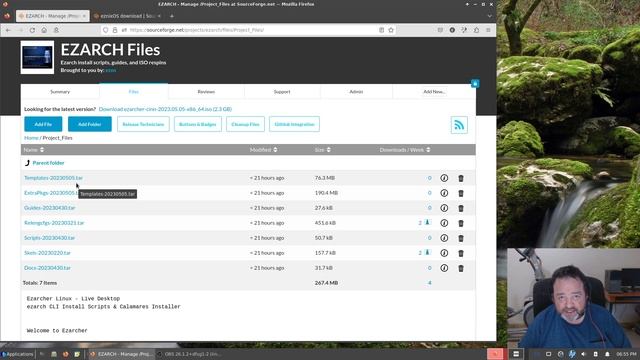View info for Skels-20230220.tar

tap(444, 253)
